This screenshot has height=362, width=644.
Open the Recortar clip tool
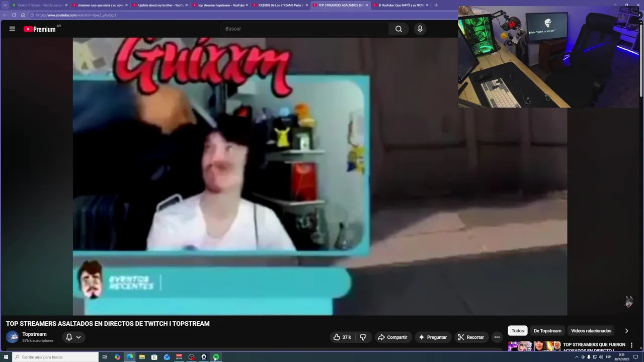point(471,337)
